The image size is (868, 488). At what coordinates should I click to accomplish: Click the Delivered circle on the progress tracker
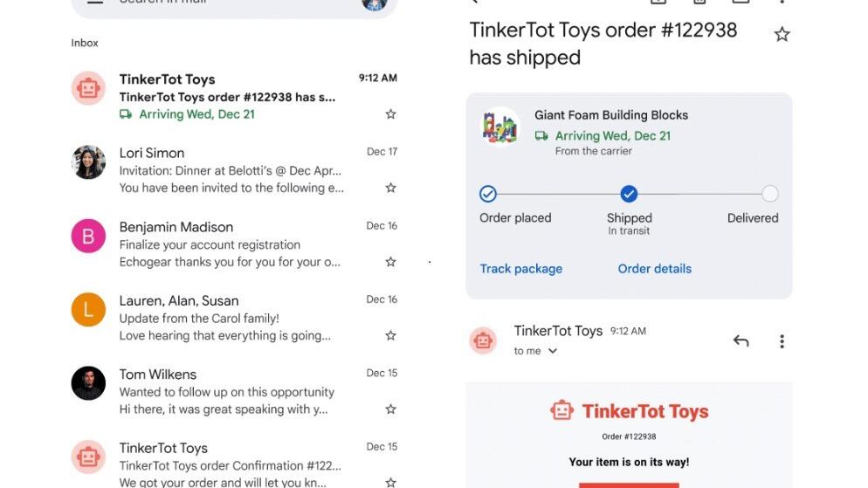pyautogui.click(x=769, y=194)
